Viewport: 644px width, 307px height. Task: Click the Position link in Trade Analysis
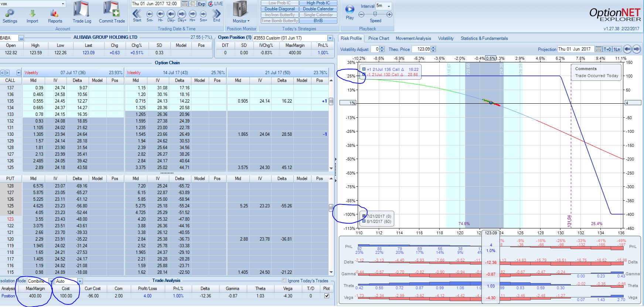tap(8, 296)
